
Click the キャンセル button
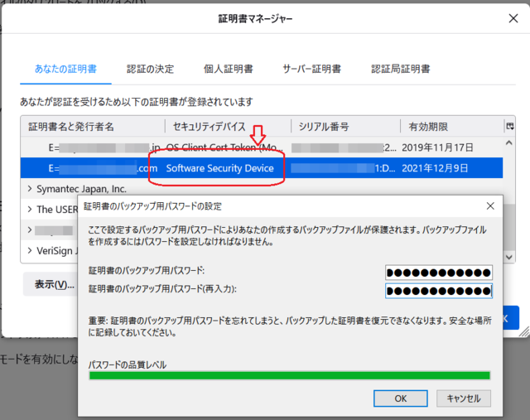(464, 398)
